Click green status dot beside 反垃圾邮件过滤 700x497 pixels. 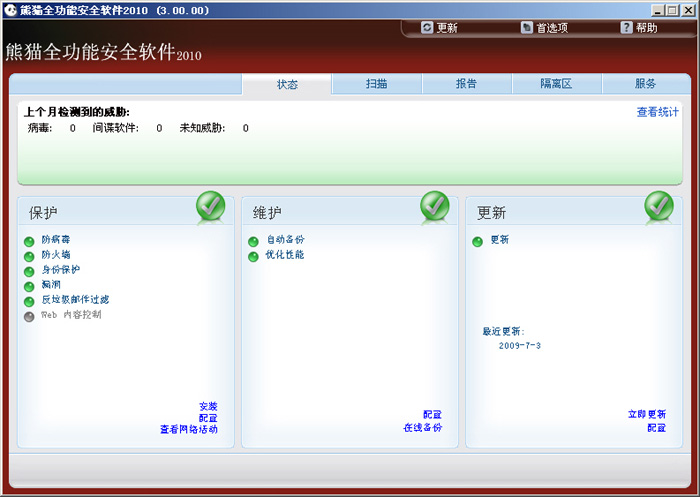[29, 301]
